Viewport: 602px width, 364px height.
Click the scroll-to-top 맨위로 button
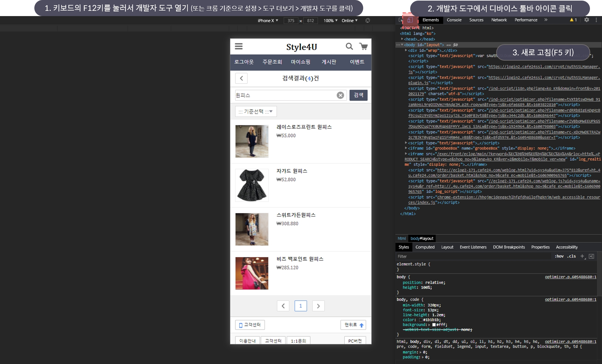tap(353, 325)
